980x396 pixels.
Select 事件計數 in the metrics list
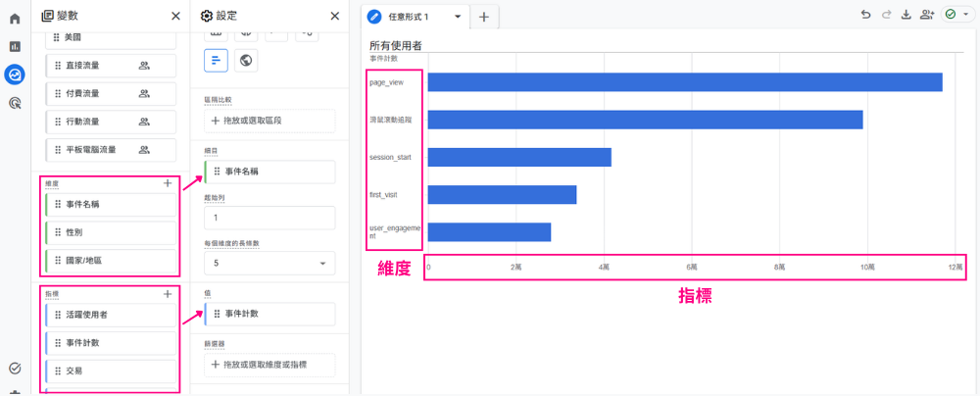pos(111,343)
